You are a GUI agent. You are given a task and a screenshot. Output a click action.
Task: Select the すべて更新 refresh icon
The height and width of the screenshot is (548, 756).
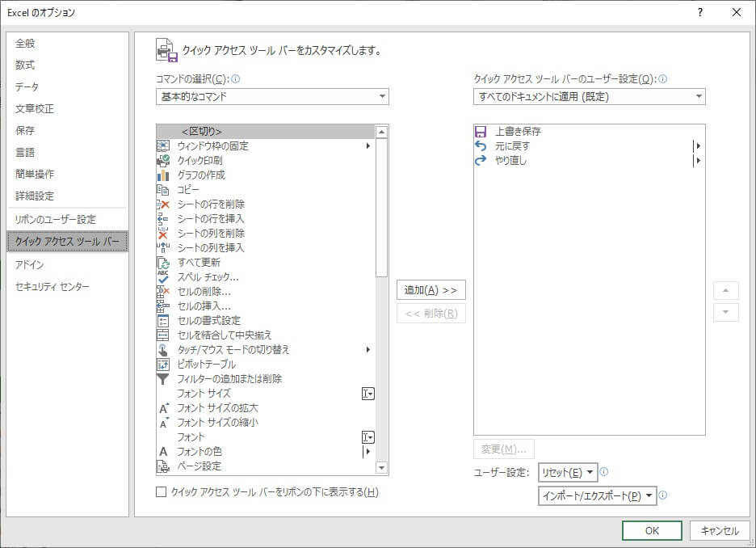(163, 263)
